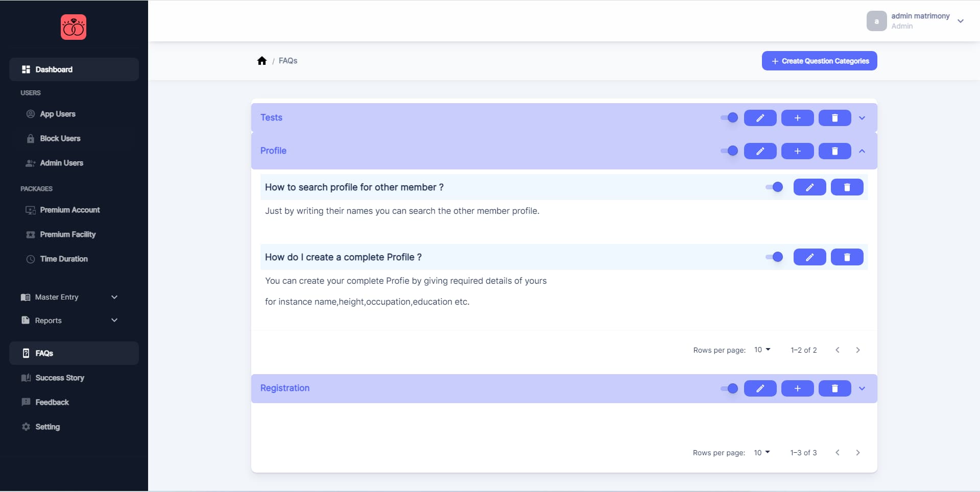The image size is (980, 492).
Task: Expand the Registration category chevron
Action: point(862,388)
